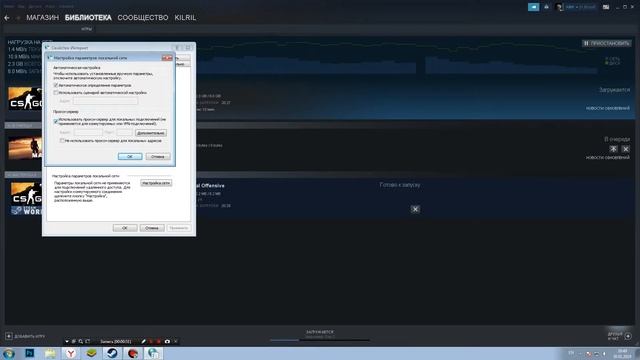Click the recorder zoom magnifier icon
Screen dimensions: 640x360
[80, 341]
